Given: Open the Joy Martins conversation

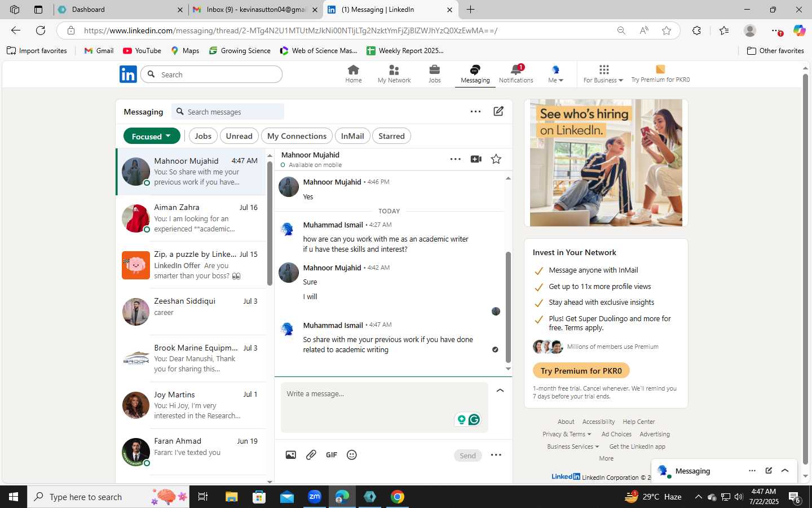Looking at the screenshot, I should (x=191, y=405).
